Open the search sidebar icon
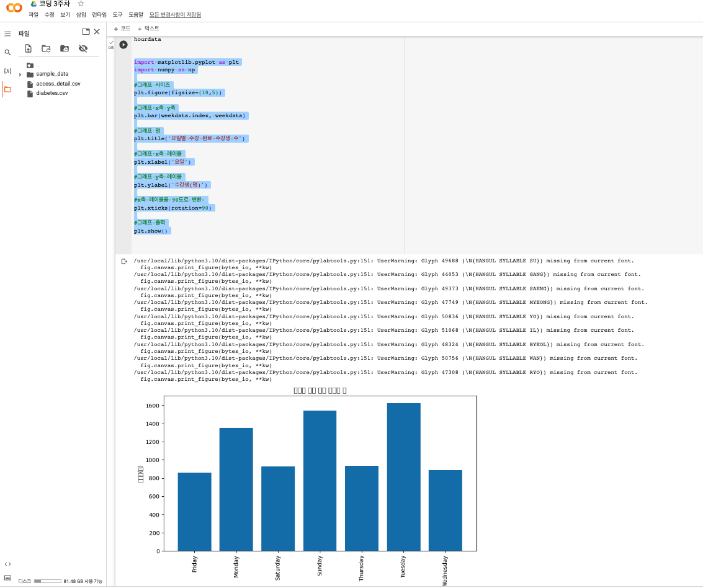This screenshot has height=588, width=703. tap(7, 53)
